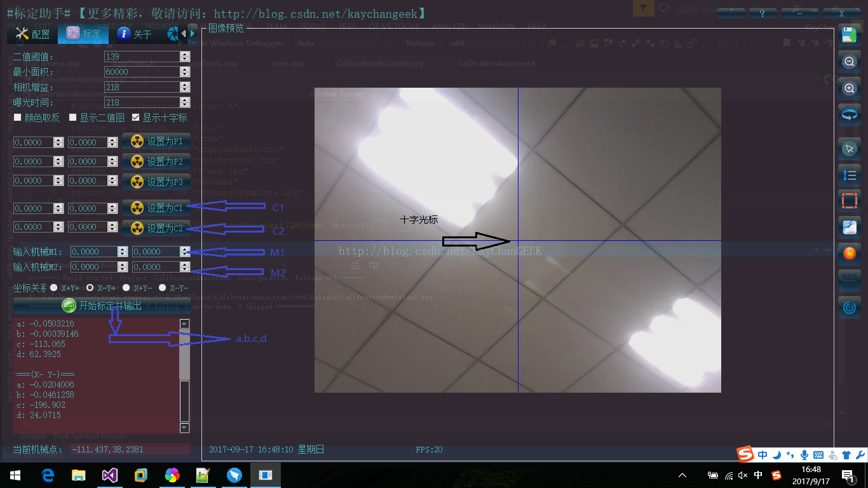The width and height of the screenshot is (868, 488).
Task: Step the first P1 coordinate spinner
Action: coord(58,142)
